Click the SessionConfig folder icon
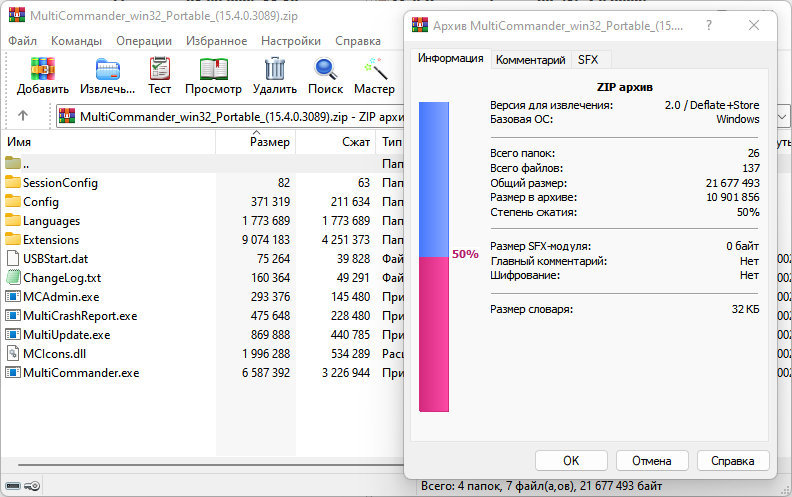The image size is (792, 497). point(13,182)
